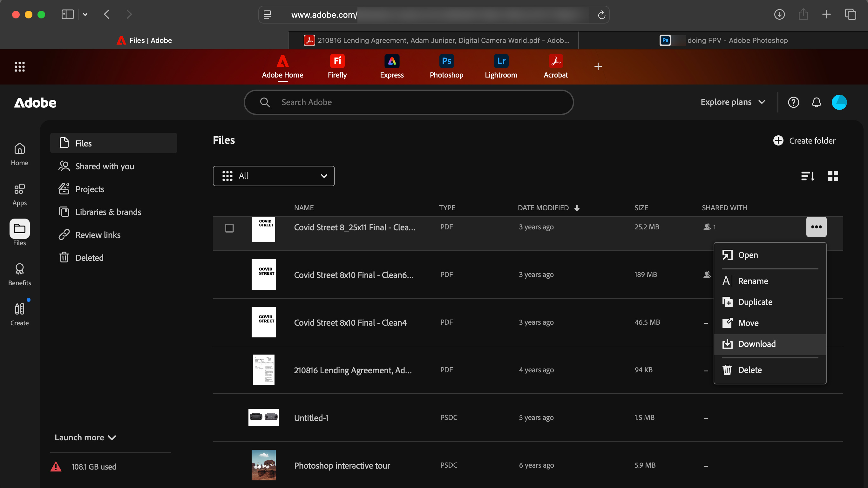Launch Acrobat from the app bar

(x=555, y=67)
